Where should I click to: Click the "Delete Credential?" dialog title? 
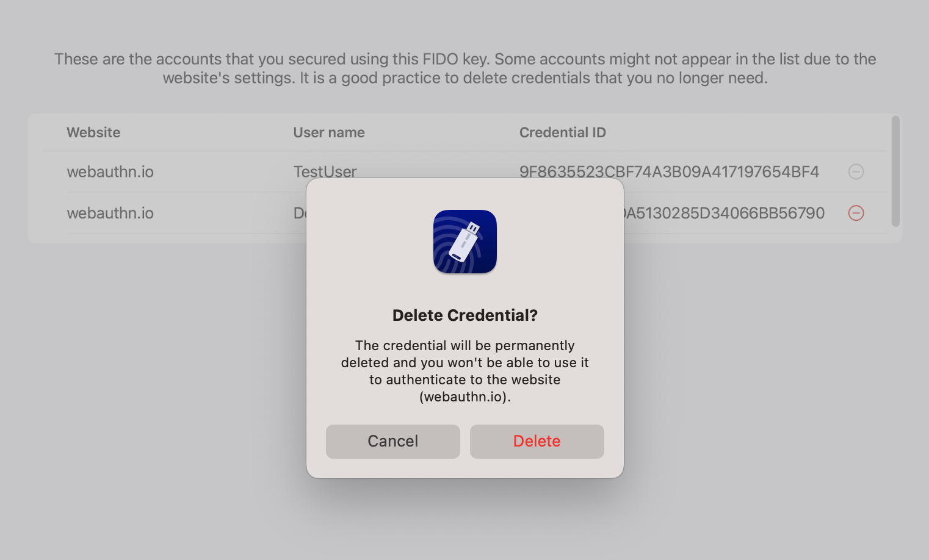[464, 315]
